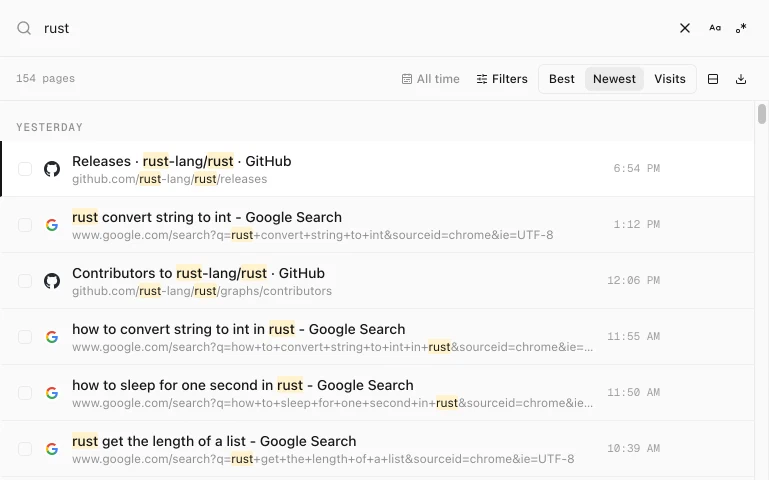The height and width of the screenshot is (480, 769).
Task: Click Google favicon of how to sleep row
Action: coord(52,392)
